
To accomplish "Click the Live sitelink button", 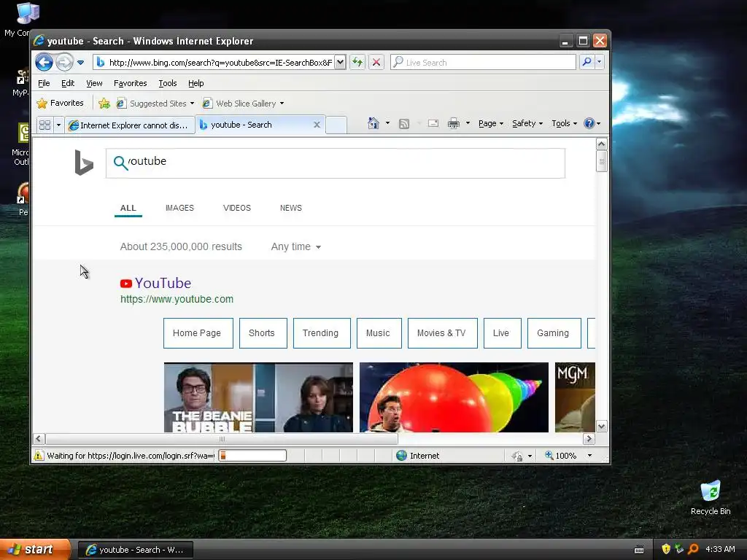I will [503, 333].
